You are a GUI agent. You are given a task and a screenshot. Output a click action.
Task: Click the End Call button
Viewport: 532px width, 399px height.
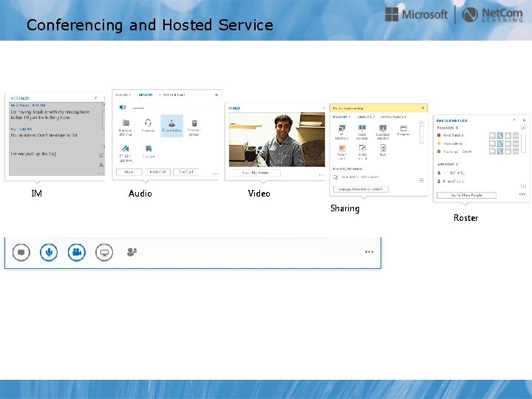click(186, 172)
